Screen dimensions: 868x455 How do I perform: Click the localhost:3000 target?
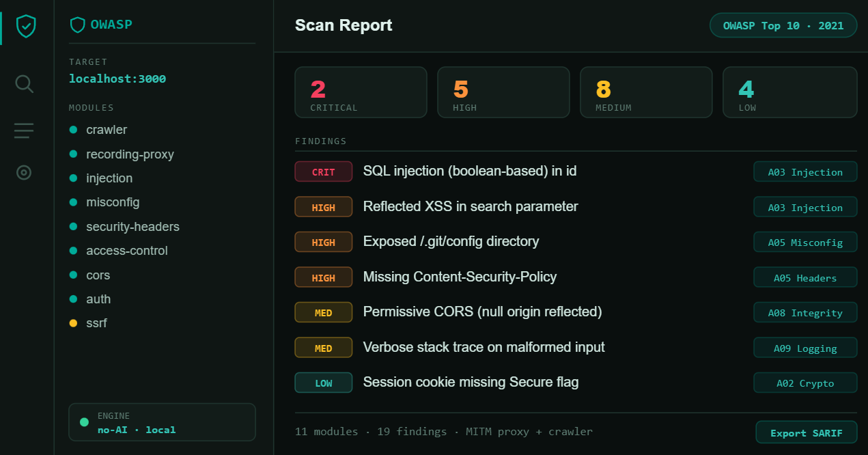point(117,79)
